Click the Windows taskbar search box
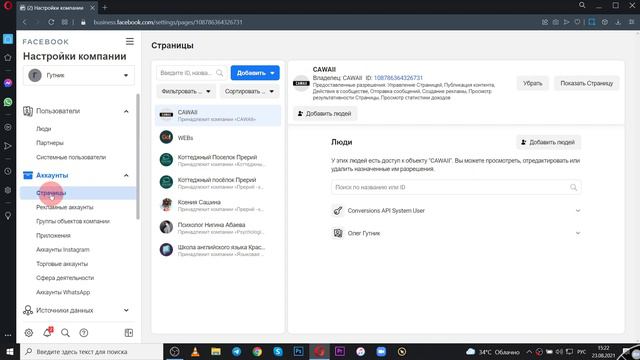Screen dimensions: 640x360 [91, 351]
